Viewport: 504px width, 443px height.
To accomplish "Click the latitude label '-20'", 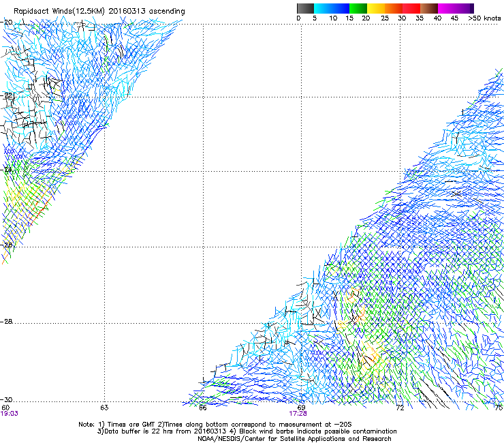I will point(7,22).
